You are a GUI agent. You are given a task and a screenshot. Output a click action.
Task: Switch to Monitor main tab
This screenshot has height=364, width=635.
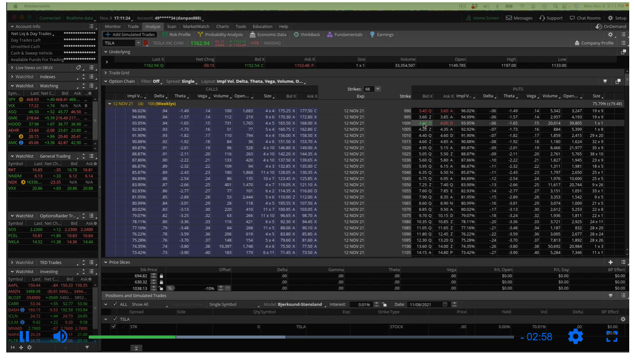[x=112, y=26]
